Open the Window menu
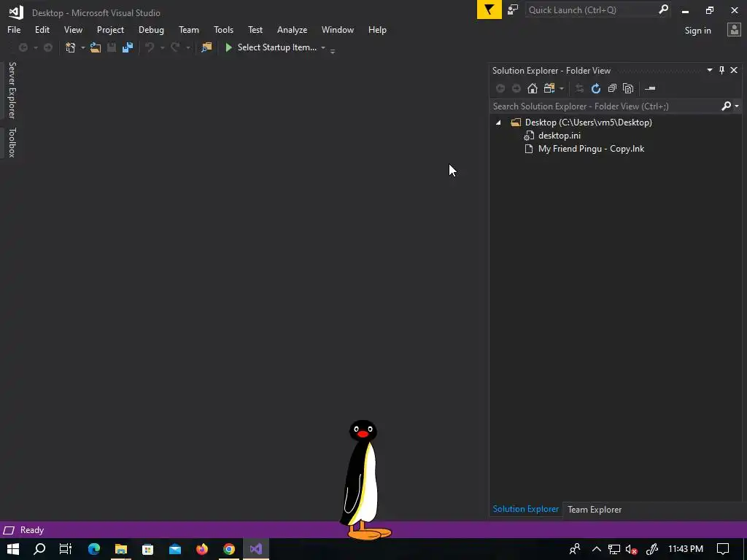This screenshot has width=747, height=560. tap(337, 29)
